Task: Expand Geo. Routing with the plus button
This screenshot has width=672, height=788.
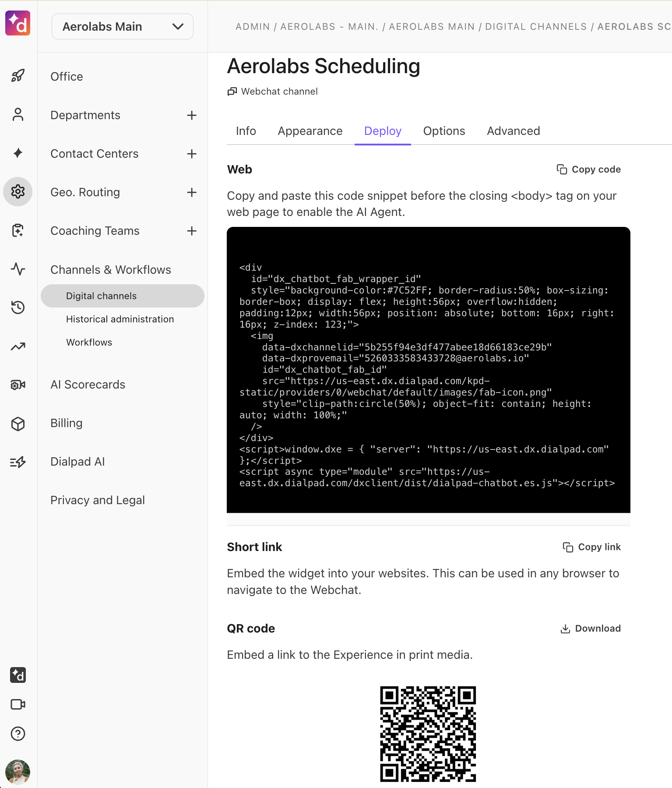Action: point(192,192)
